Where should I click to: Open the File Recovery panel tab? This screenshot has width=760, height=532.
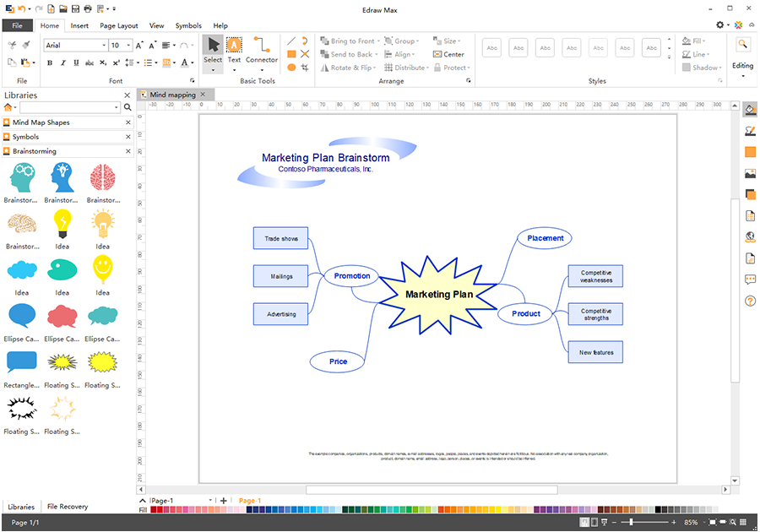68,507
